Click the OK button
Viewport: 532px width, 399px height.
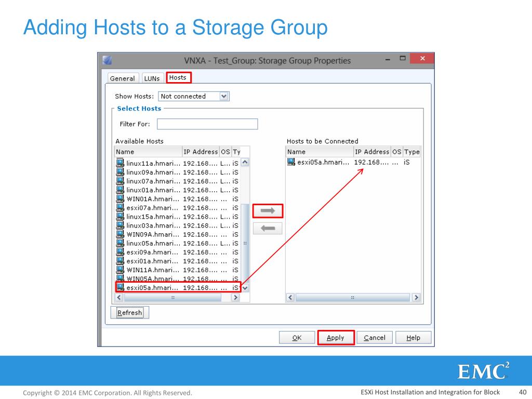pyautogui.click(x=297, y=338)
